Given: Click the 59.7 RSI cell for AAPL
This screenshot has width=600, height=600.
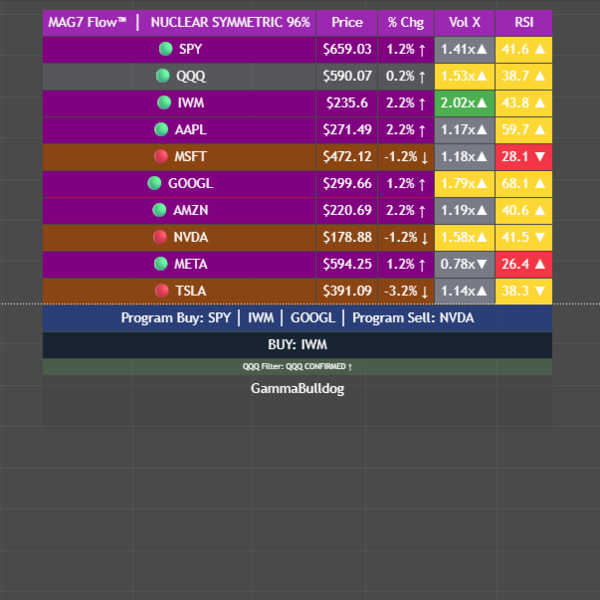Looking at the screenshot, I should click(x=524, y=130).
